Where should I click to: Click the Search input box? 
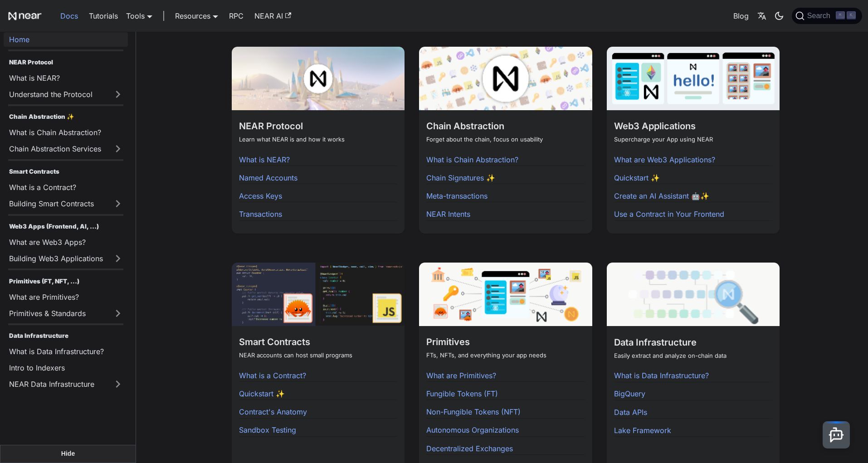tap(827, 16)
